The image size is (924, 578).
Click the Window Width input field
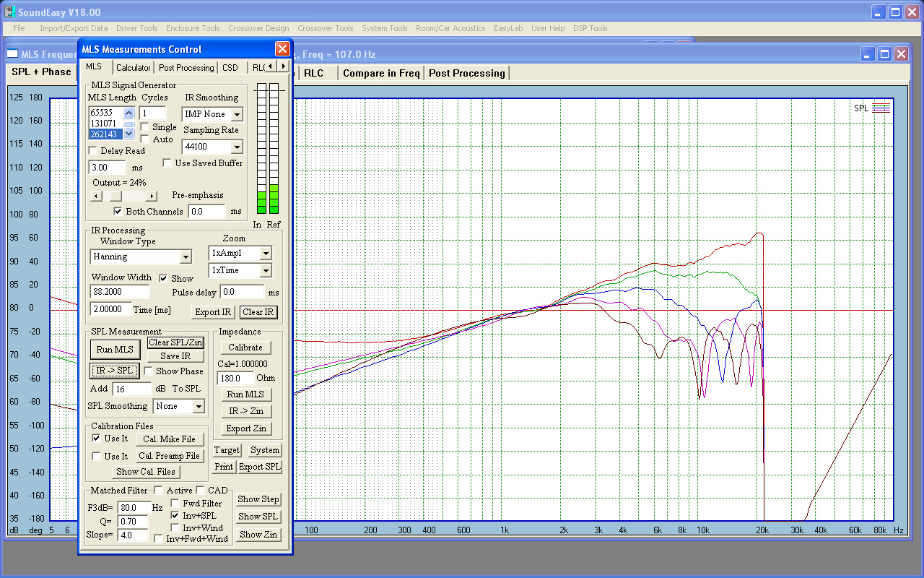(x=120, y=291)
